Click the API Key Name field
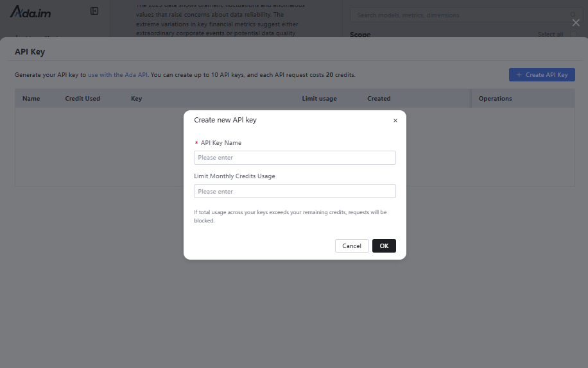 click(295, 158)
